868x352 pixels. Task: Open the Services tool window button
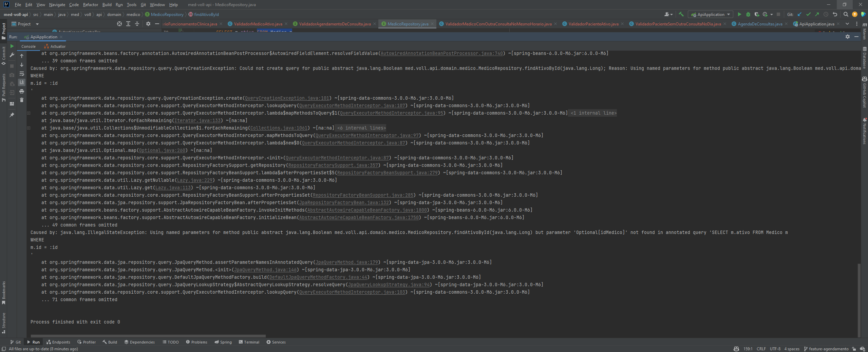click(x=276, y=342)
